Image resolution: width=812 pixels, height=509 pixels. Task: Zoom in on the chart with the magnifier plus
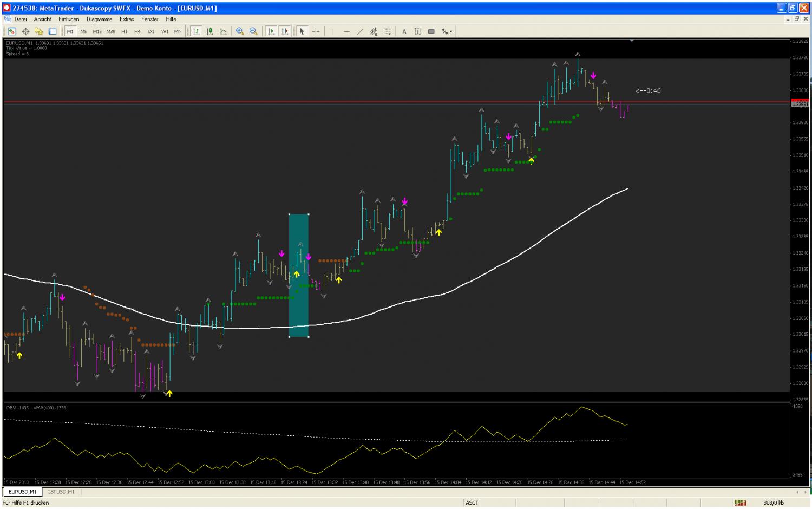point(240,31)
